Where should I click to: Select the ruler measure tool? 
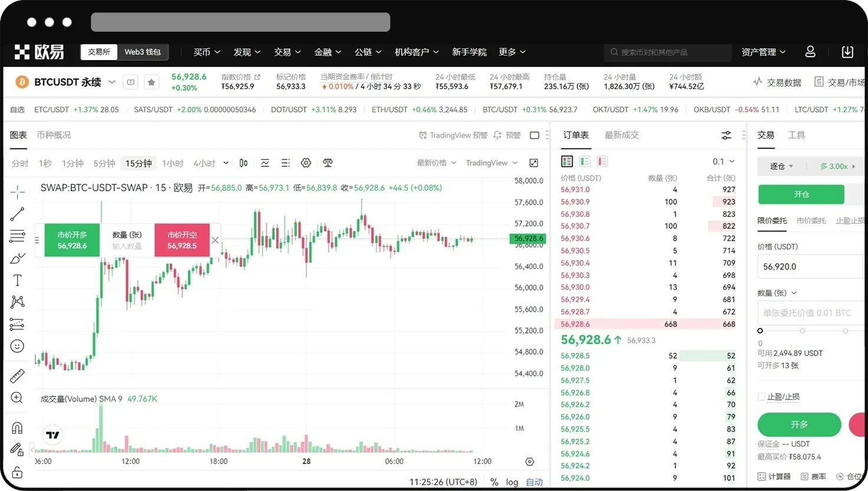[17, 376]
